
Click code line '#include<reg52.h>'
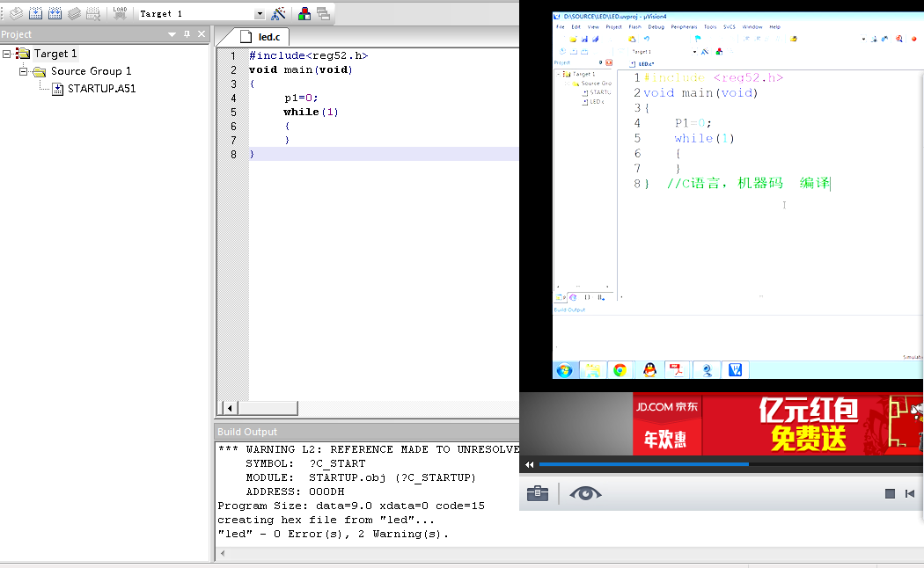tap(308, 55)
